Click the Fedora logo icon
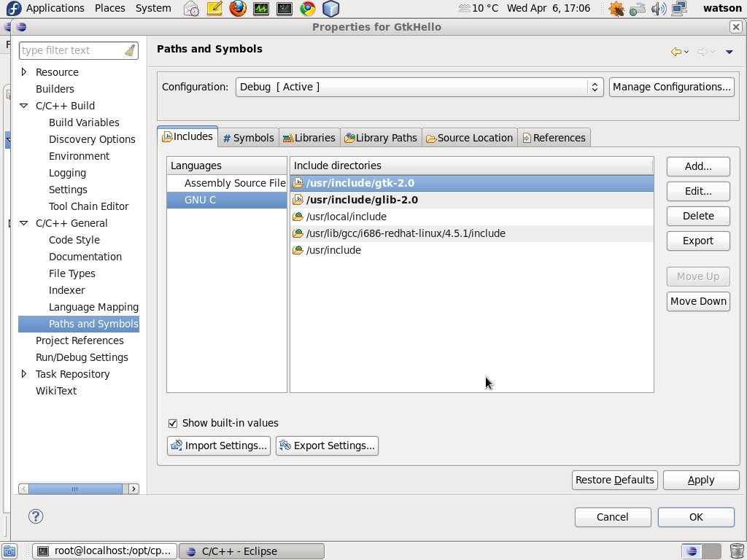This screenshot has height=560, width=747. (13, 9)
